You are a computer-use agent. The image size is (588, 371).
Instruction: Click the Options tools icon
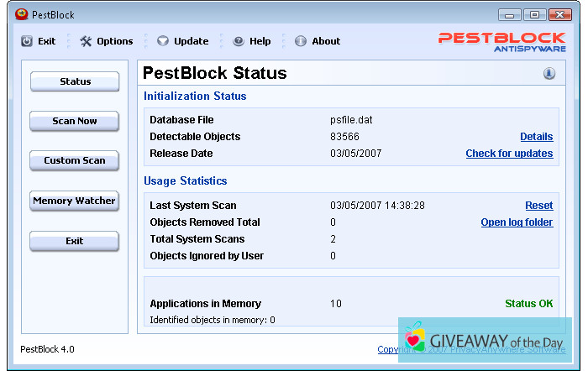pyautogui.click(x=86, y=41)
